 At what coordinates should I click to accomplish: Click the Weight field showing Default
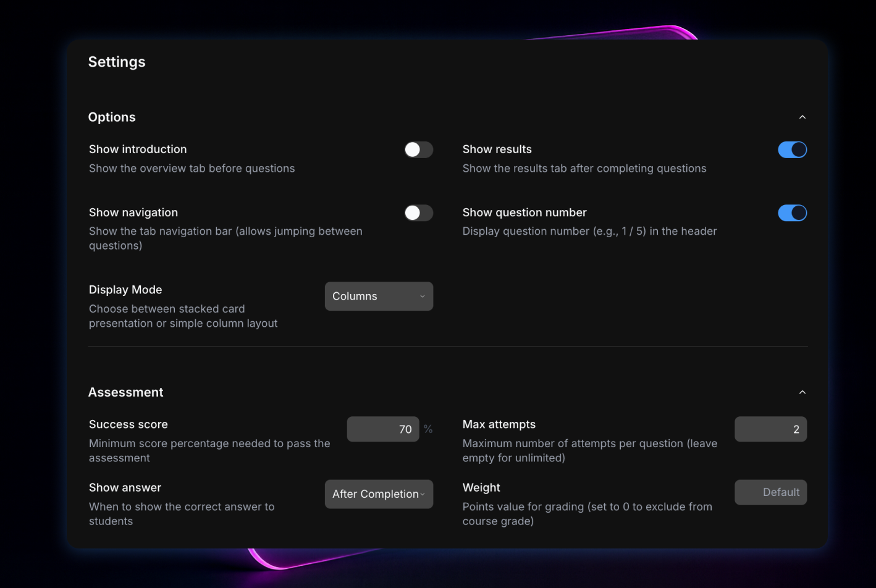pyautogui.click(x=770, y=492)
